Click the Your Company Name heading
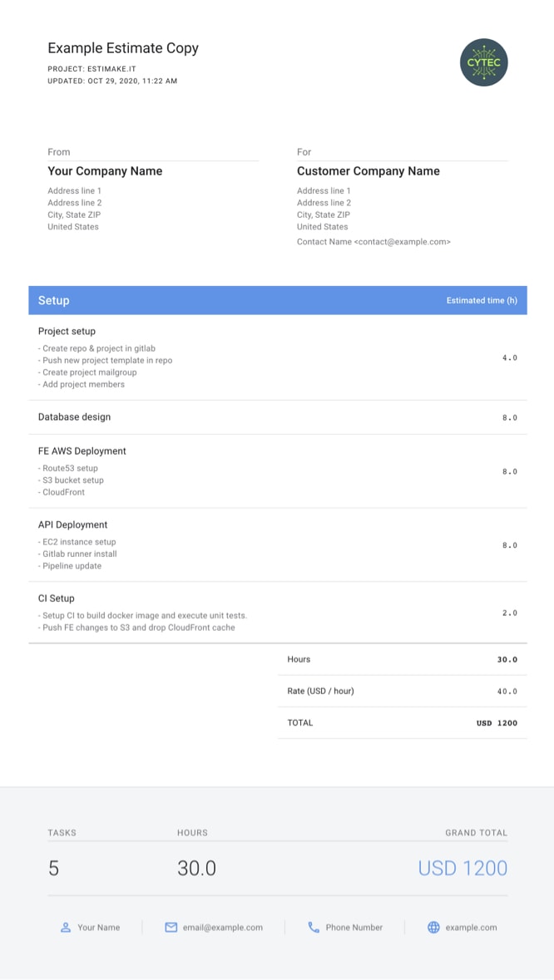Viewport: 554px width, 980px height. tap(105, 171)
